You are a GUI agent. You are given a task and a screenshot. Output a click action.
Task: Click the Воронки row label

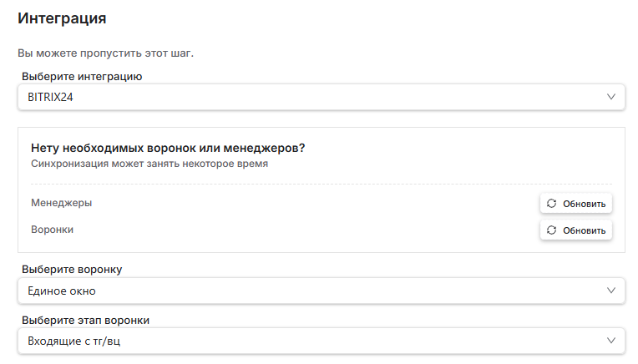coord(52,230)
